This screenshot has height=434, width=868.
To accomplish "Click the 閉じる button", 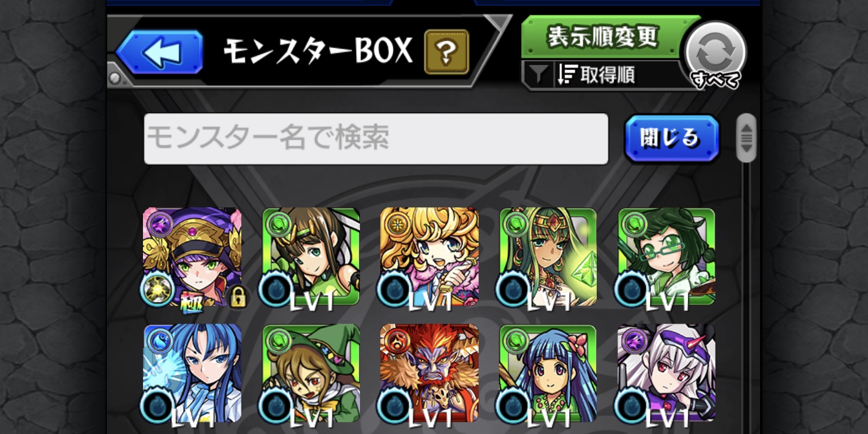I will tap(671, 138).
